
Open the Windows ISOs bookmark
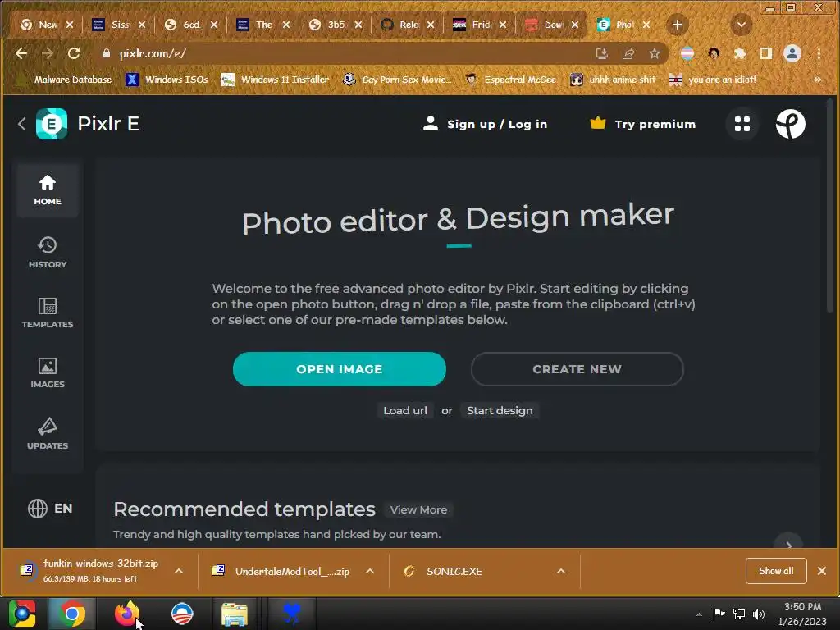[x=167, y=80]
